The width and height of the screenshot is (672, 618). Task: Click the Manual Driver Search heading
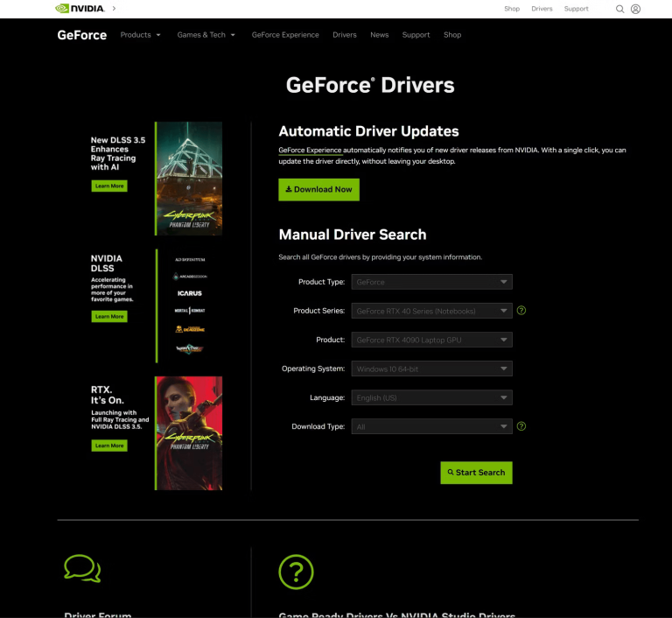point(353,235)
